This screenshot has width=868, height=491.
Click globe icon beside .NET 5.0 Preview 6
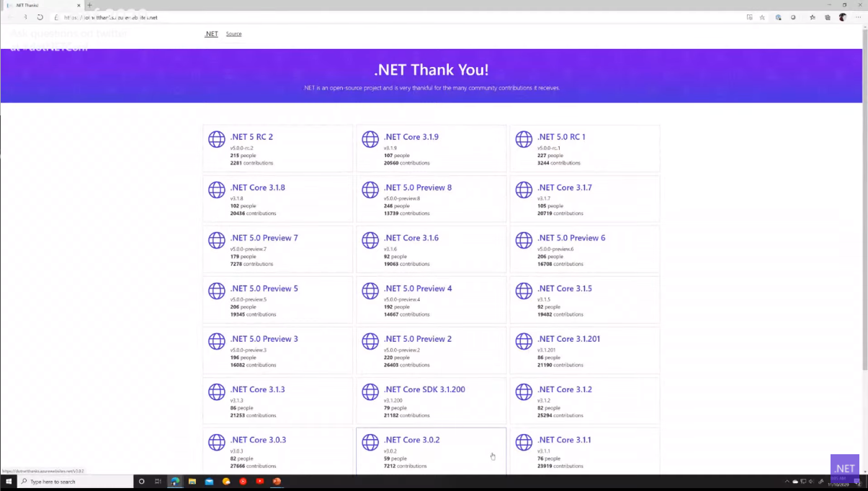(x=524, y=240)
